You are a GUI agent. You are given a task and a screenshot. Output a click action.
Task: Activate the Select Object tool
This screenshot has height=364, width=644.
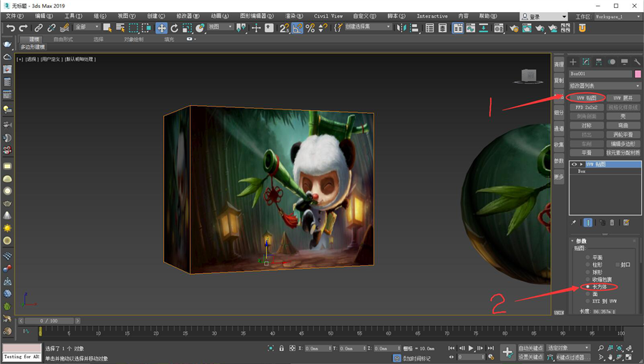107,28
